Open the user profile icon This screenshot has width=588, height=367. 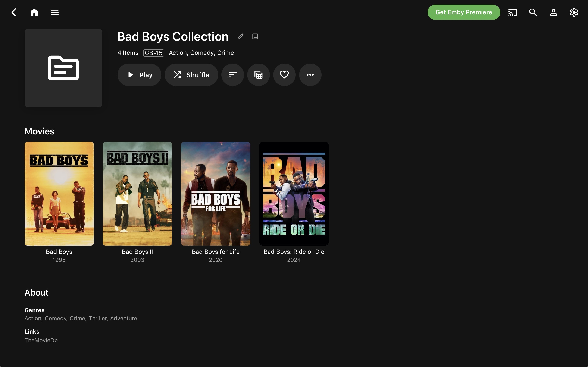click(554, 12)
